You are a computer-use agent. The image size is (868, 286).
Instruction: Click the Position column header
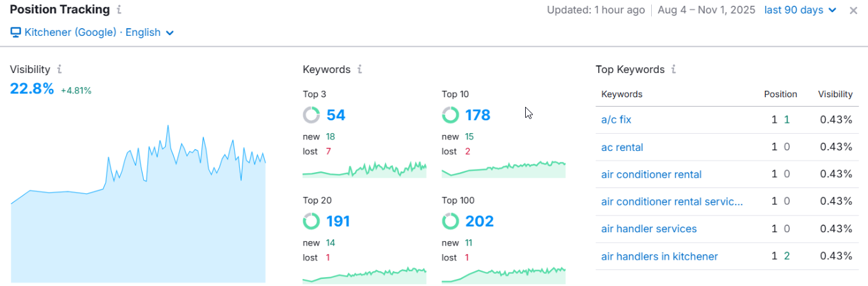780,94
